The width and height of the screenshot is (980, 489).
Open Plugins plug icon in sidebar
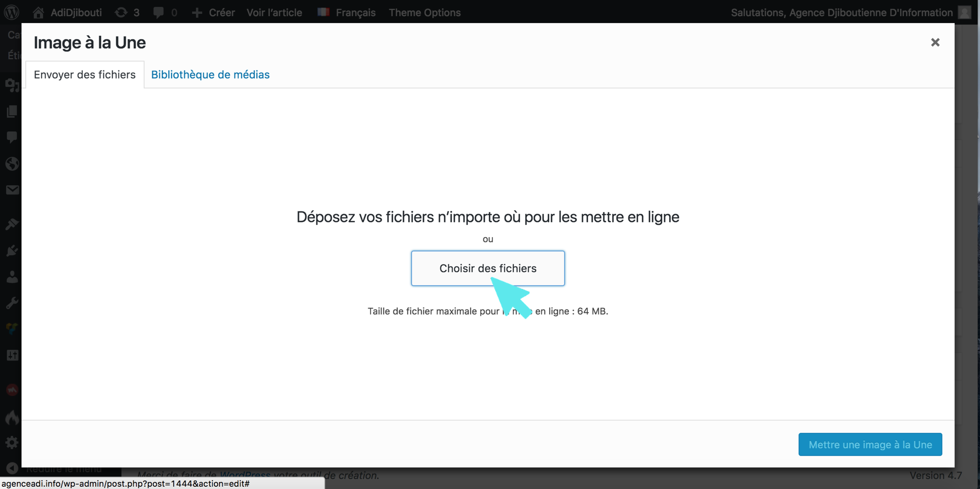pos(12,251)
